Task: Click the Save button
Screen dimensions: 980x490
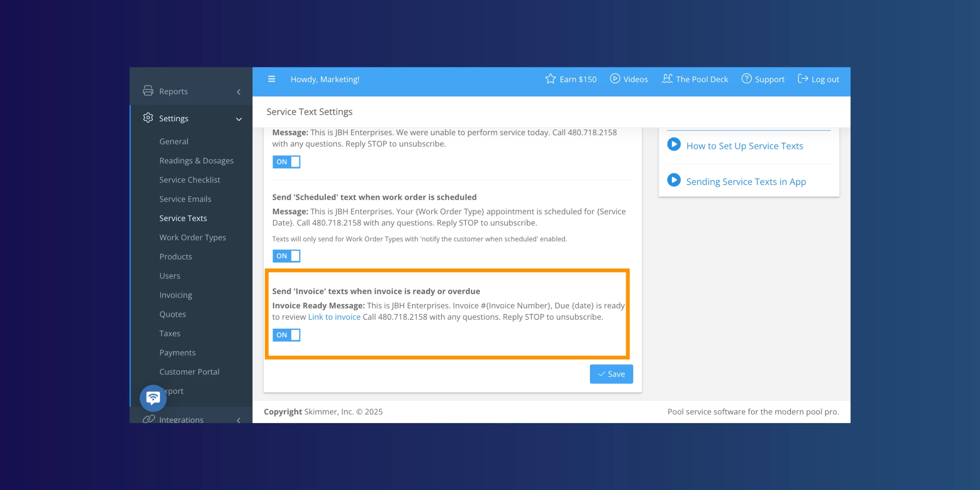Action: pyautogui.click(x=611, y=374)
